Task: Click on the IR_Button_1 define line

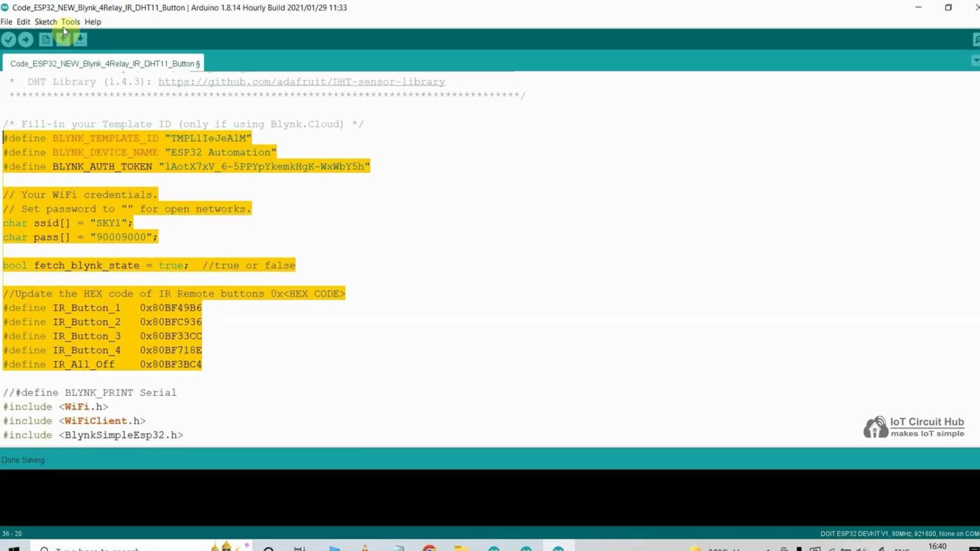Action: click(x=102, y=308)
